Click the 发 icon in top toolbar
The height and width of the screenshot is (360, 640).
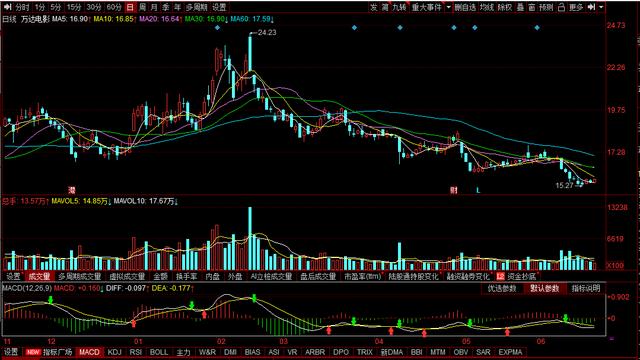[x=373, y=7]
